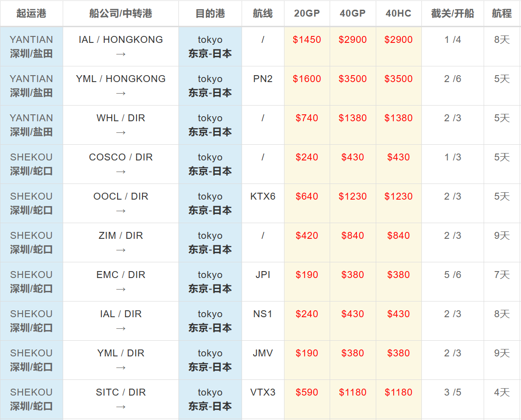521x420 pixels.
Task: Click the arrow under COSCO / DIR
Action: [x=121, y=172]
